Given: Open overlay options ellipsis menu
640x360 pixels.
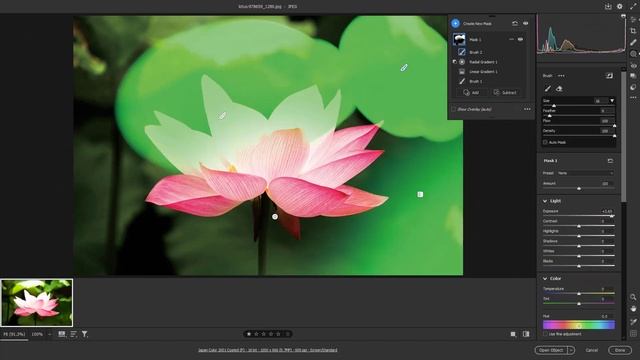Looking at the screenshot, I should tap(527, 109).
